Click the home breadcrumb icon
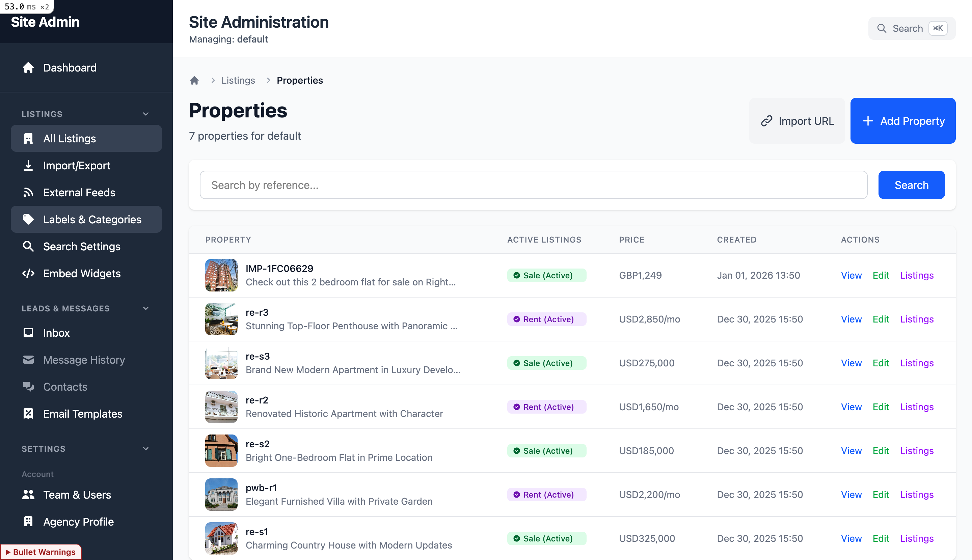972x560 pixels. point(194,80)
